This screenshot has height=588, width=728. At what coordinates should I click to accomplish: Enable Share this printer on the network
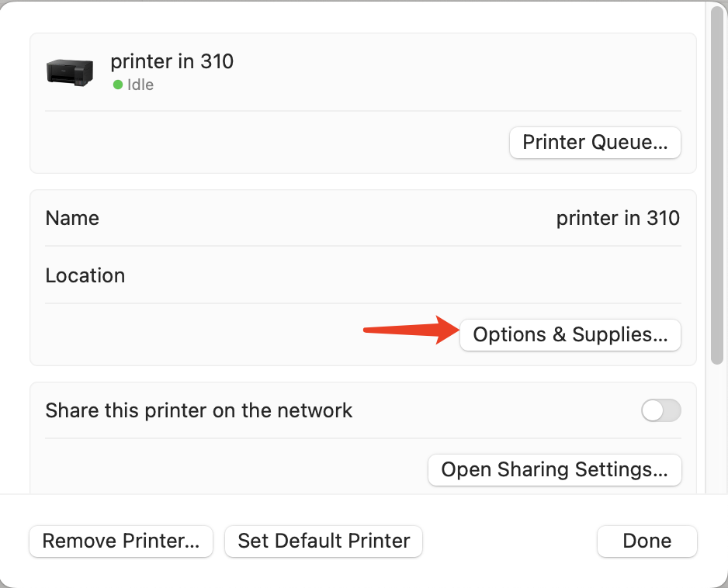tap(660, 410)
